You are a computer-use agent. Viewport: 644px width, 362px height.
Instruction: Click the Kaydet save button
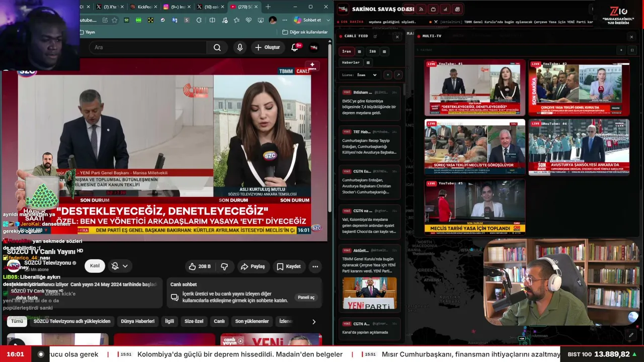pyautogui.click(x=288, y=266)
